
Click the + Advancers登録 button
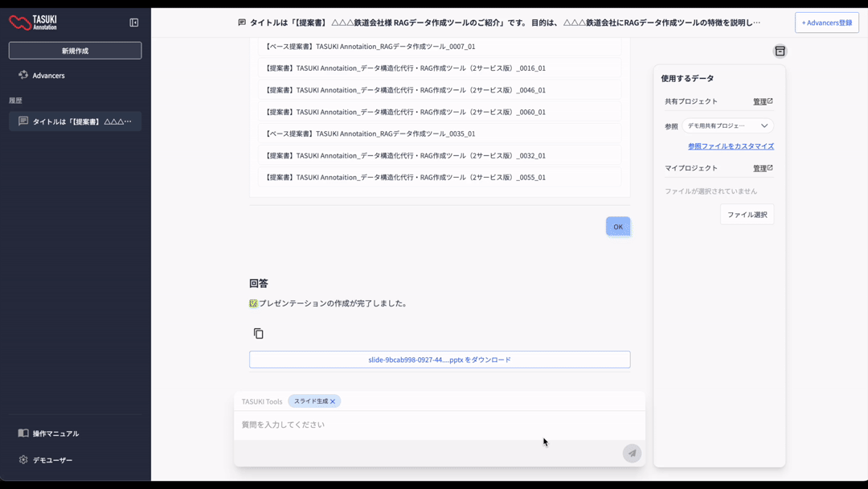pos(826,23)
